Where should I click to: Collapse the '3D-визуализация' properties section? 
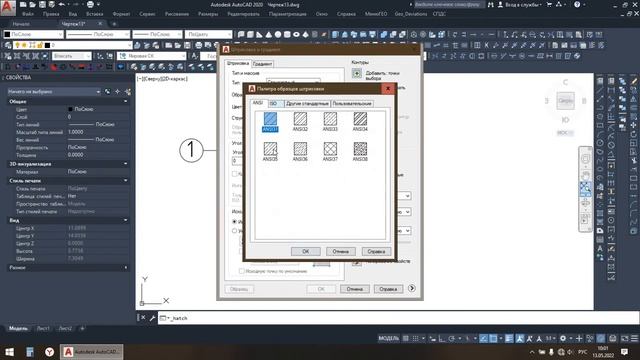click(126, 164)
